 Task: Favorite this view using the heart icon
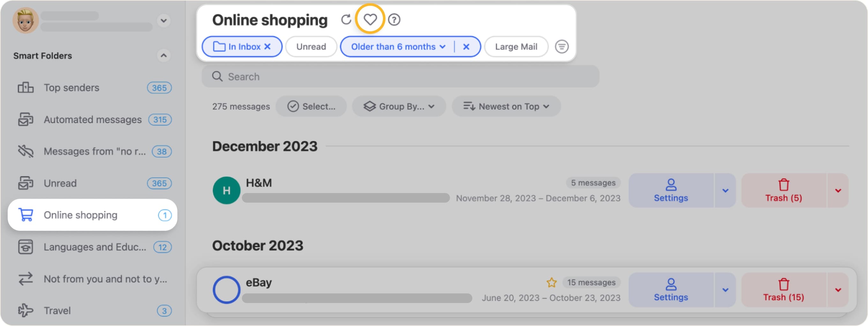pos(370,19)
